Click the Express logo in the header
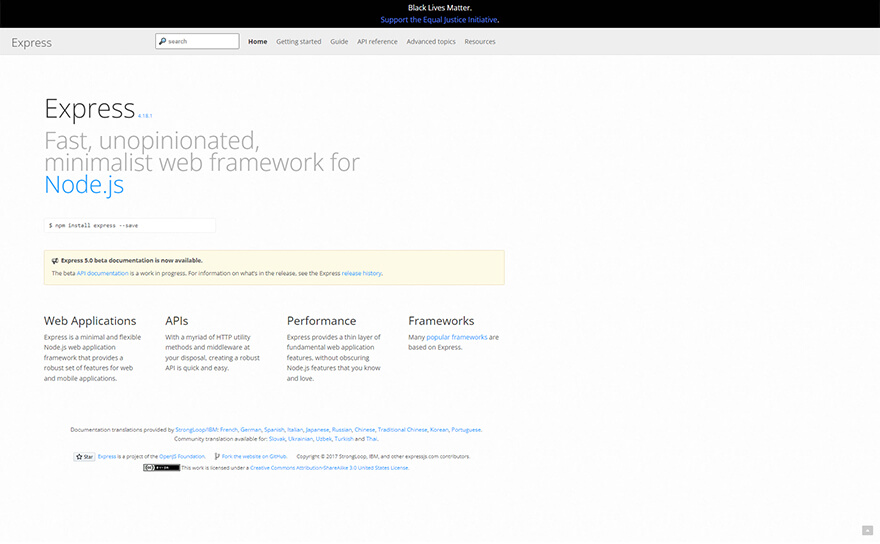 point(32,42)
